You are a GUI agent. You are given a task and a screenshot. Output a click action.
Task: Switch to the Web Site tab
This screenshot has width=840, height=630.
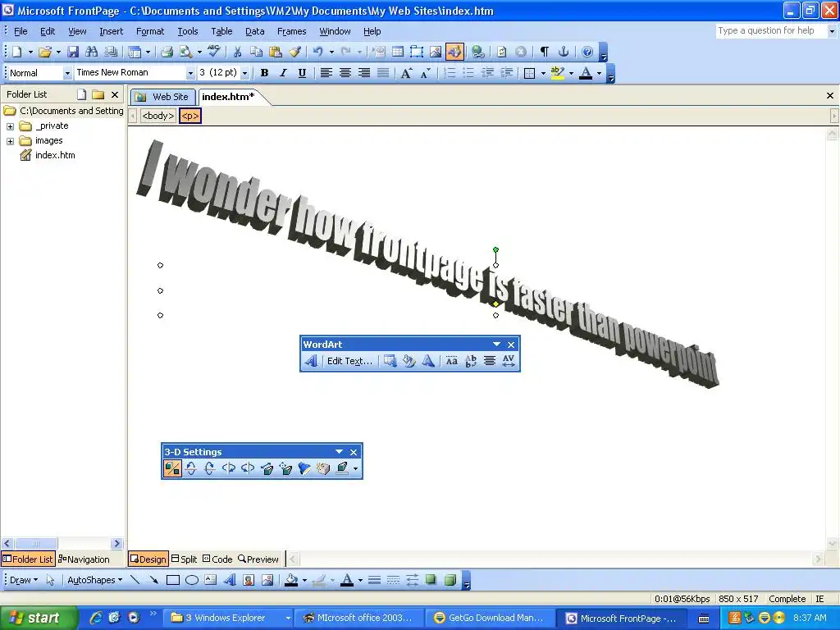(162, 97)
